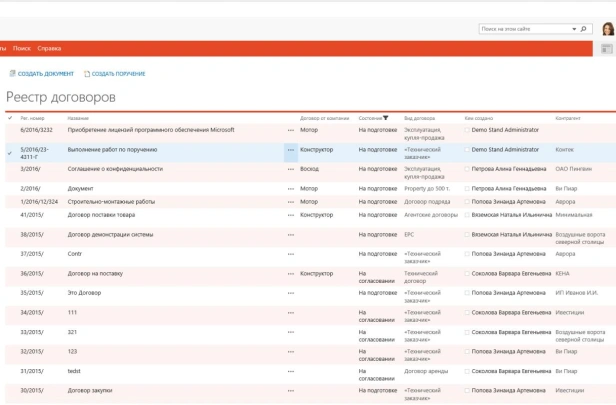Screen dimensions: 616x405
Task: Open document Приобретение лицензий программного обеспечения Microsoft
Action: 151,130
